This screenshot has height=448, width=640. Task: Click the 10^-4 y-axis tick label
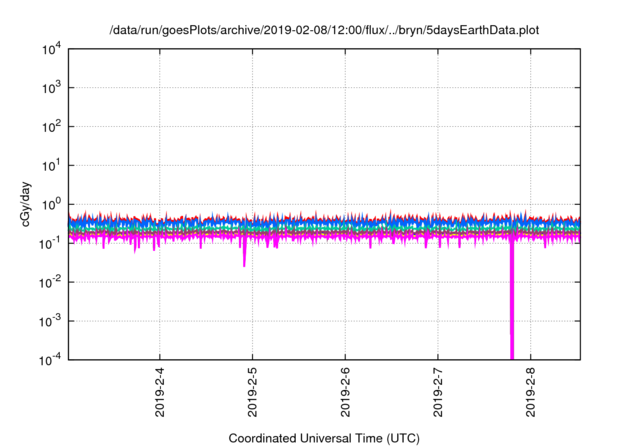[x=50, y=360]
